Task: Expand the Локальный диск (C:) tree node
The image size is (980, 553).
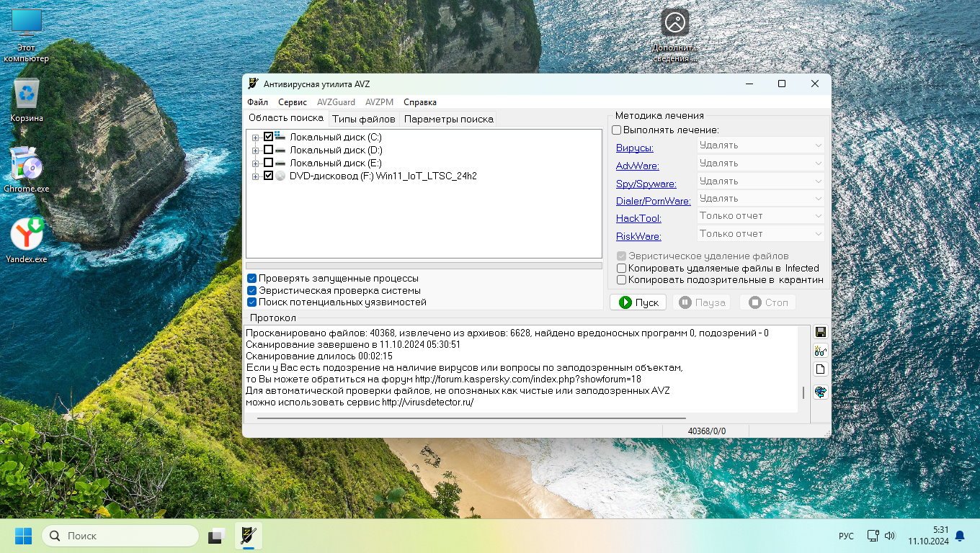Action: 255,138
